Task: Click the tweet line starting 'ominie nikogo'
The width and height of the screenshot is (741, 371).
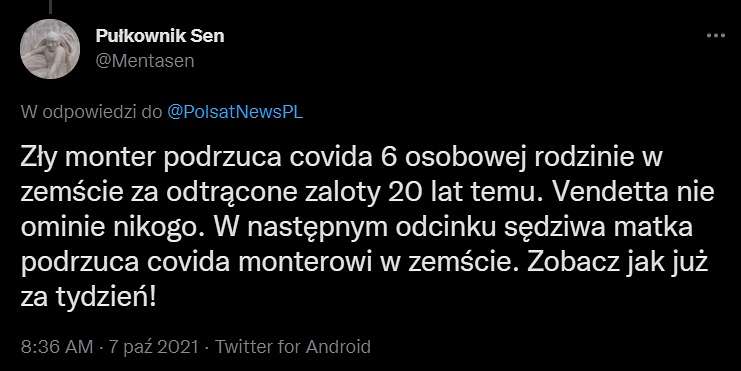Action: [x=357, y=228]
